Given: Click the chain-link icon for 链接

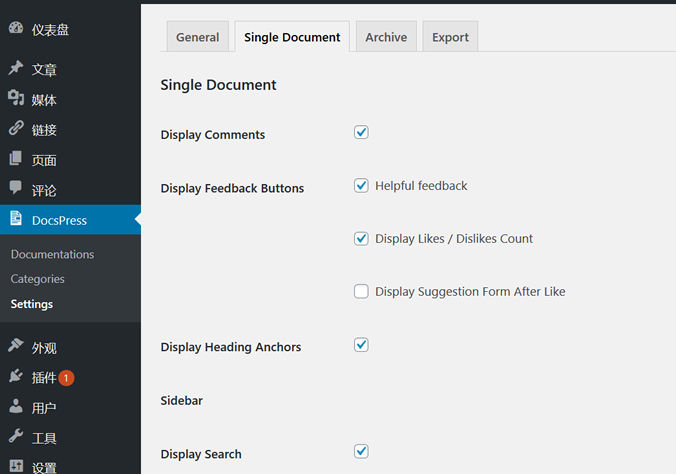Looking at the screenshot, I should coord(16,128).
